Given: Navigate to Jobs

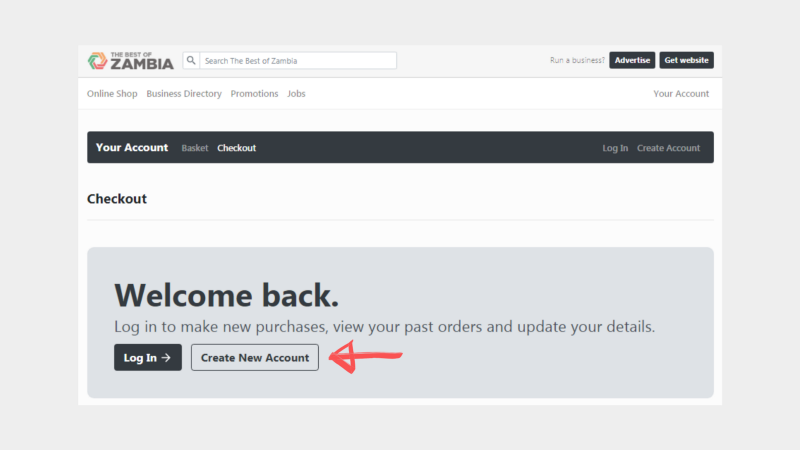Looking at the screenshot, I should tap(296, 94).
